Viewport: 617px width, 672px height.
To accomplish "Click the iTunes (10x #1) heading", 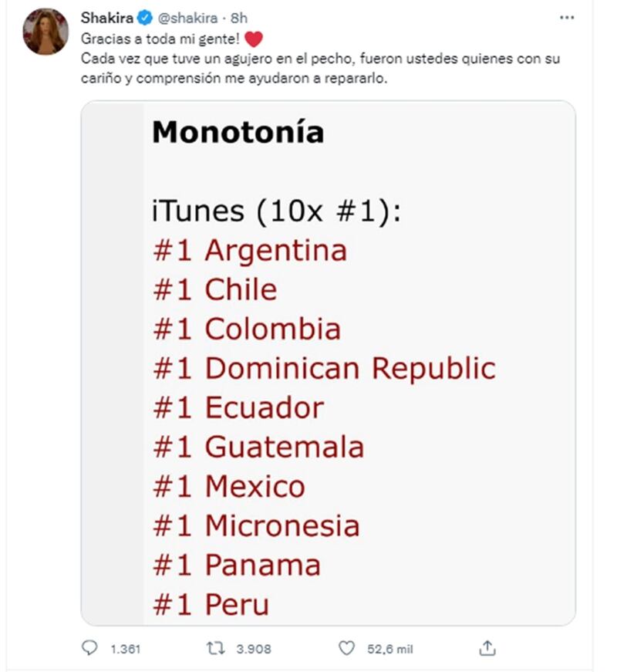I will tap(277, 211).
